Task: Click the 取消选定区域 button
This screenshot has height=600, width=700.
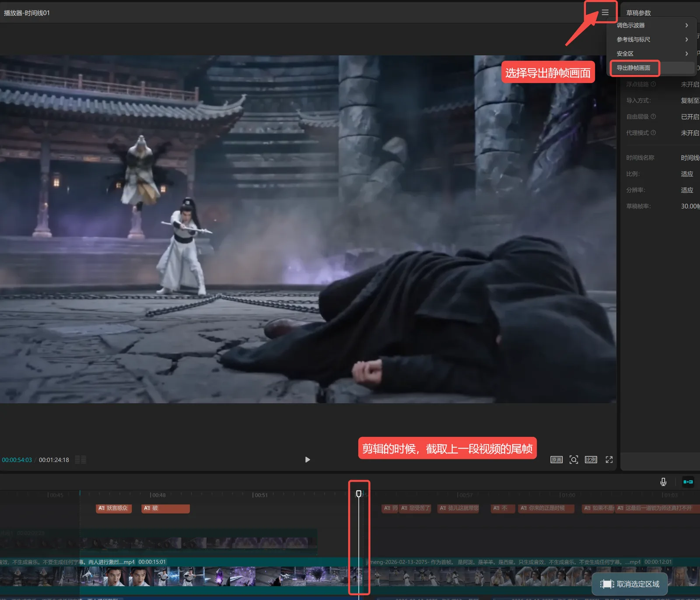Action: (x=630, y=584)
